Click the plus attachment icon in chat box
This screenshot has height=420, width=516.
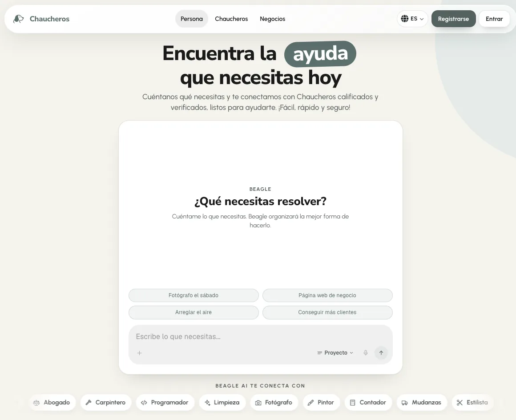[x=139, y=353]
